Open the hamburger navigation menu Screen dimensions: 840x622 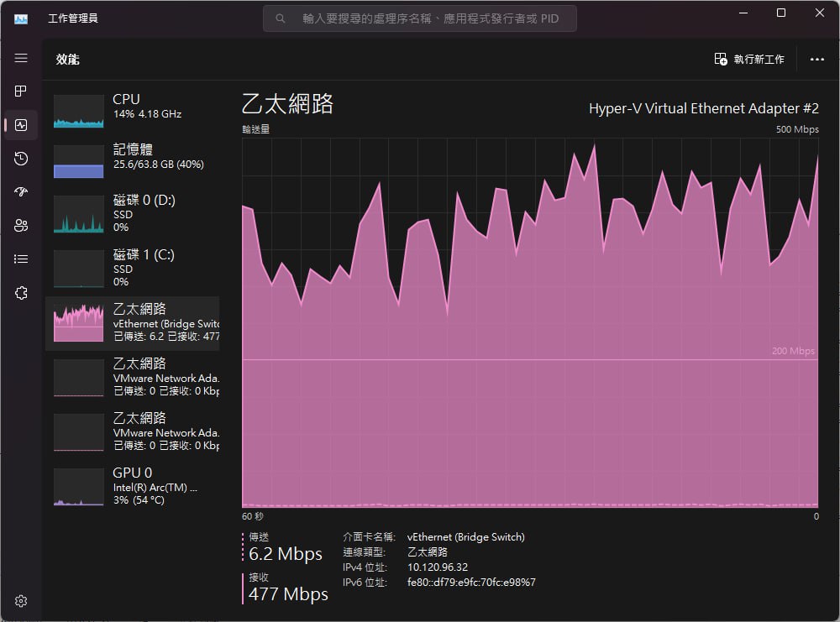(x=21, y=58)
